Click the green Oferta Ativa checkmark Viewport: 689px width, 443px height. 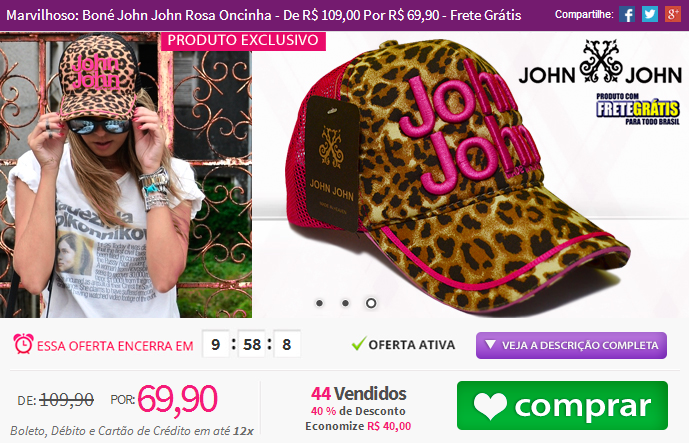[359, 344]
